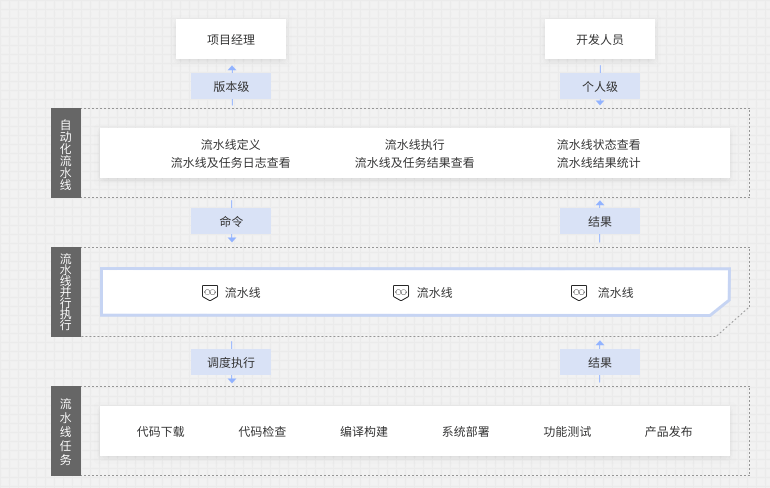Select the 流水线并行执行 side label

tap(66, 292)
